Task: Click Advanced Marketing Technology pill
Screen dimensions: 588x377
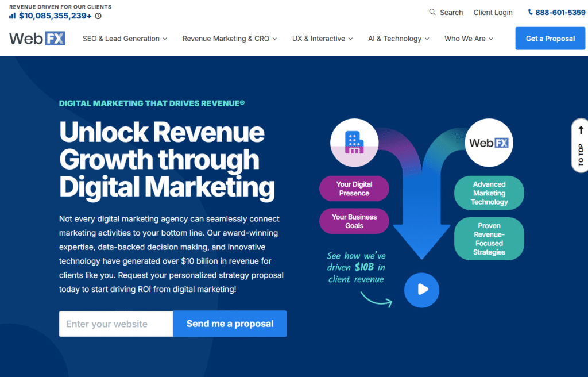Action: point(489,193)
